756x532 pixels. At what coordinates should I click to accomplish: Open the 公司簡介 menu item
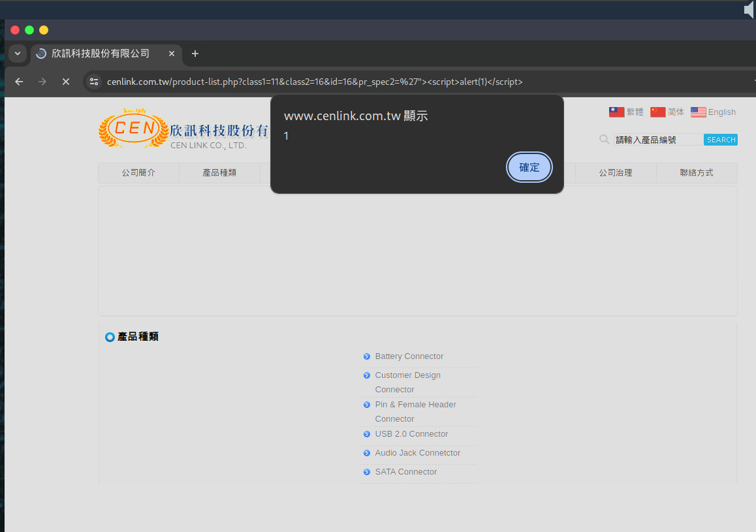coord(138,172)
